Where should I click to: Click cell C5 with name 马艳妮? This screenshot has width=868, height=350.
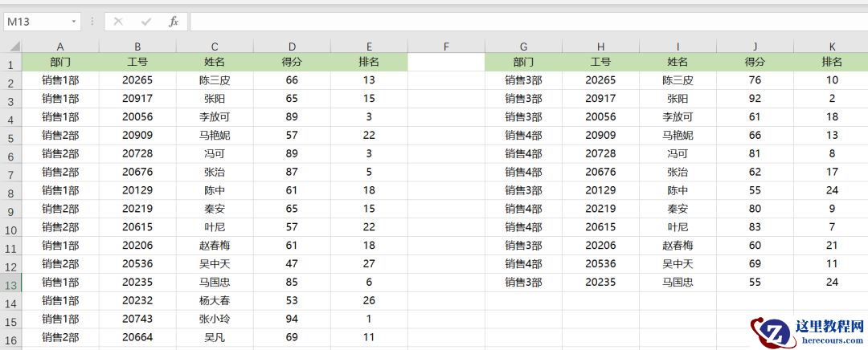[x=215, y=136]
